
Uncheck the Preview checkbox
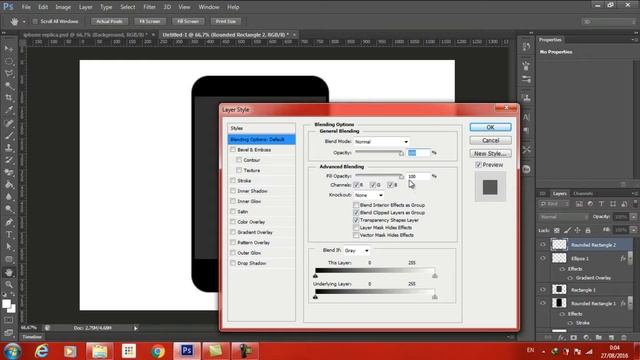[478, 165]
